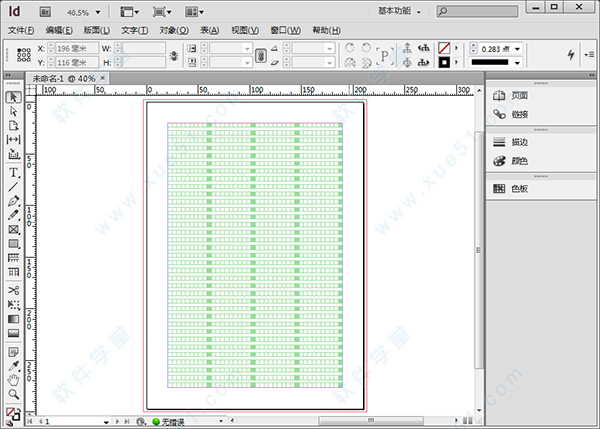Viewport: 600px width, 429px height.
Task: Select the Type tool
Action: click(x=13, y=173)
